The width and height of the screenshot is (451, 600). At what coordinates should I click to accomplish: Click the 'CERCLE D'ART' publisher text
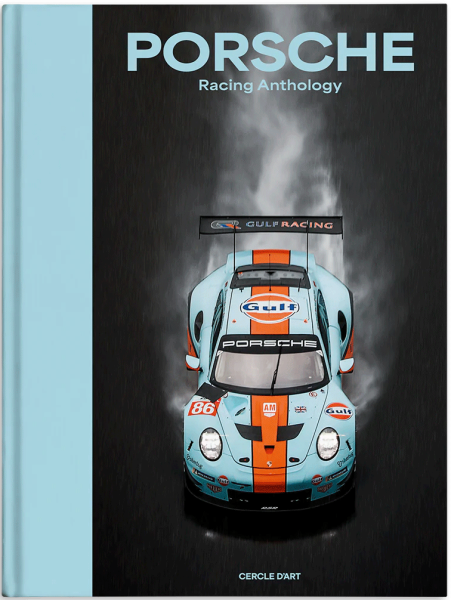pyautogui.click(x=270, y=576)
